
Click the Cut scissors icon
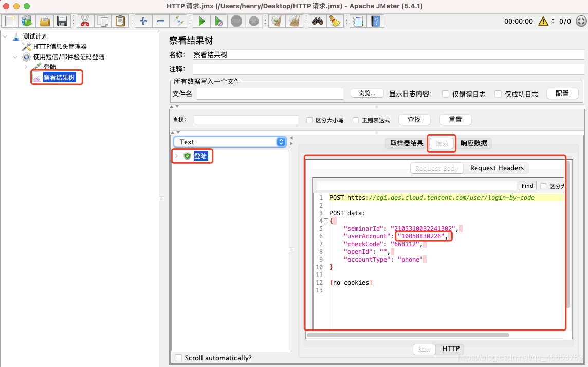click(85, 21)
